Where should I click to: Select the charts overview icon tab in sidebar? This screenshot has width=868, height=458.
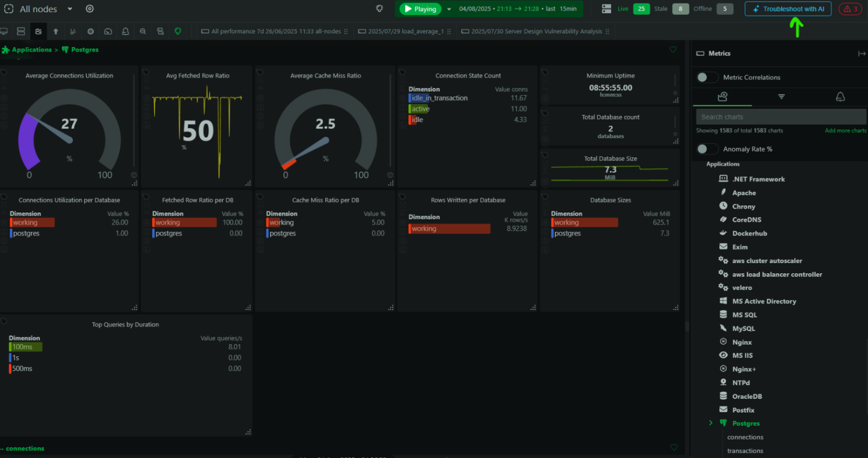(x=722, y=96)
